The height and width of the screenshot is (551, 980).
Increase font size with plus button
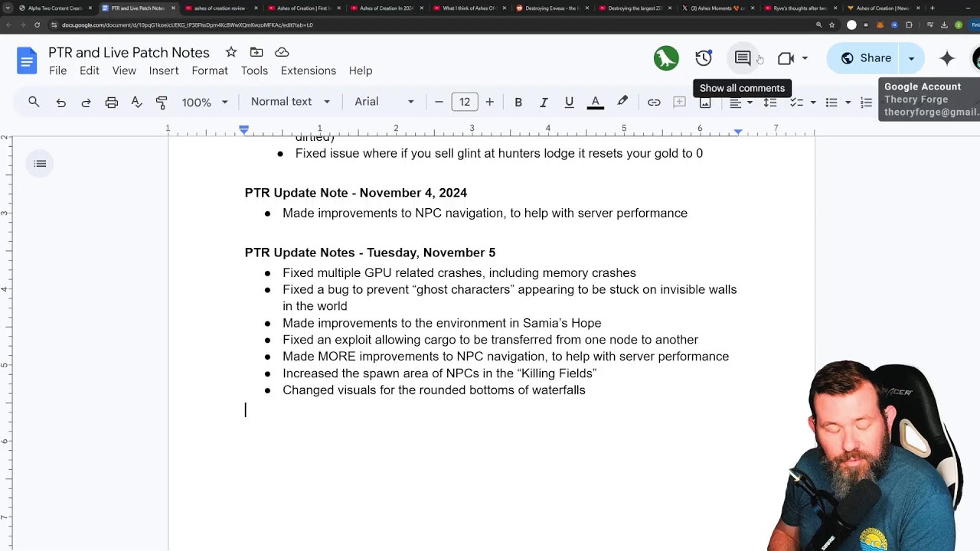coord(490,102)
